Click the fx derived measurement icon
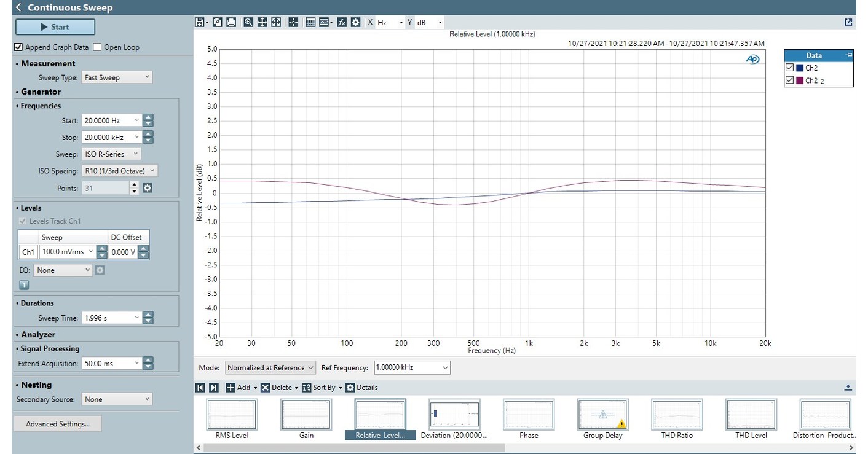Screen dimensions: 868x454 tap(342, 22)
